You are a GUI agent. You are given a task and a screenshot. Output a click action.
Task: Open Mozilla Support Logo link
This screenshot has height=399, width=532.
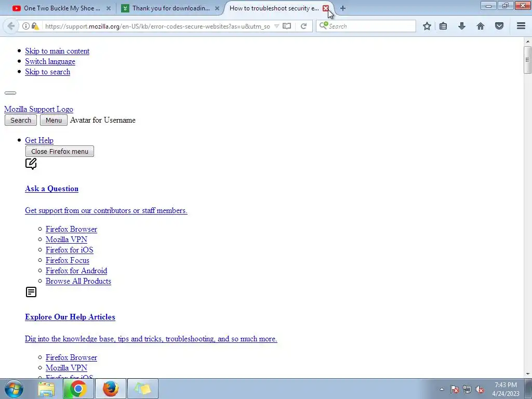(x=38, y=109)
